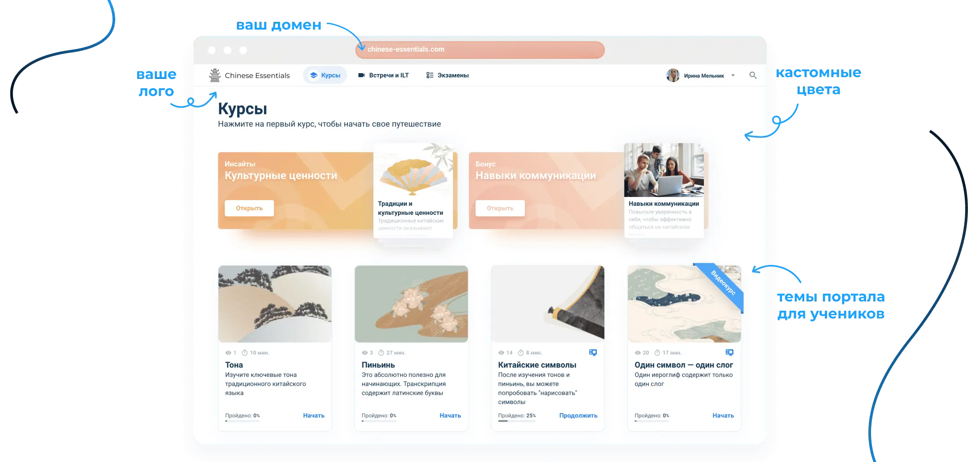980x462 pixels.
Task: Click the Chinese Essentials pagoda logo
Action: pyautogui.click(x=215, y=75)
